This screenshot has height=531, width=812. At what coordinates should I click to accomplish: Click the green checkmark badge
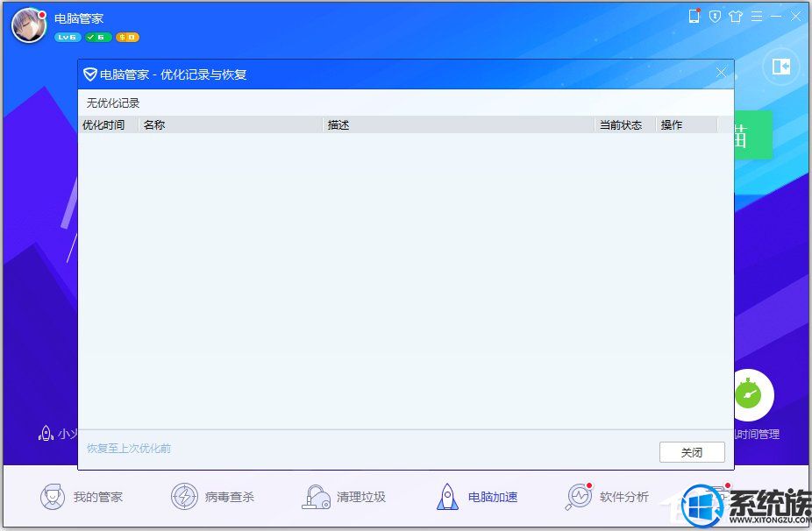pos(98,38)
